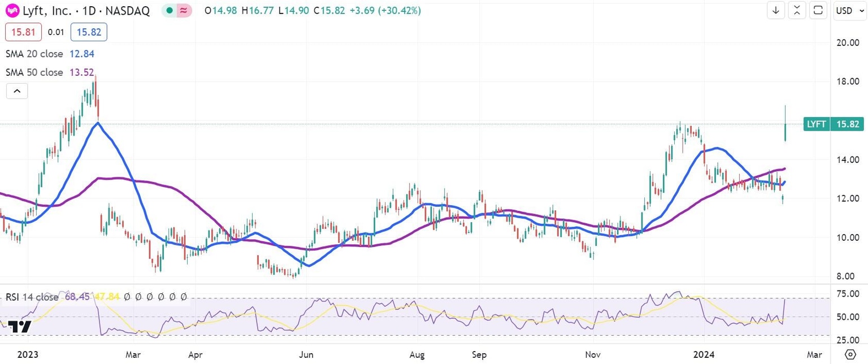Click the Apr time axis label
The height and width of the screenshot is (364, 868).
pos(195,354)
